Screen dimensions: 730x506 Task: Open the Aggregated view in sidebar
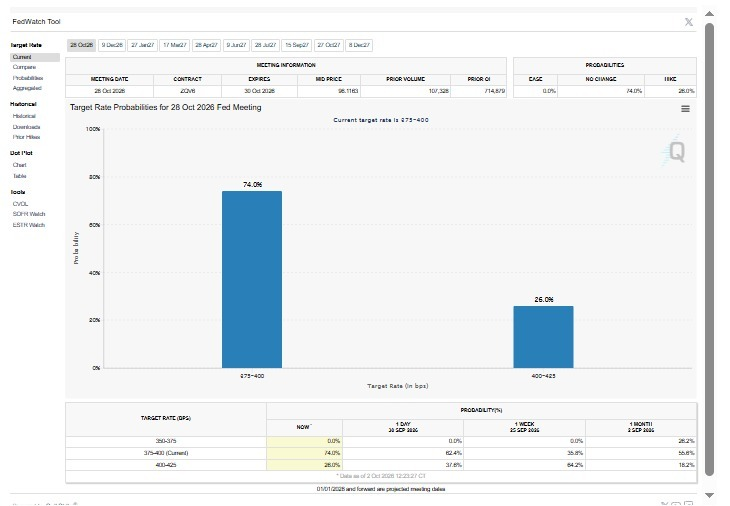pos(27,88)
